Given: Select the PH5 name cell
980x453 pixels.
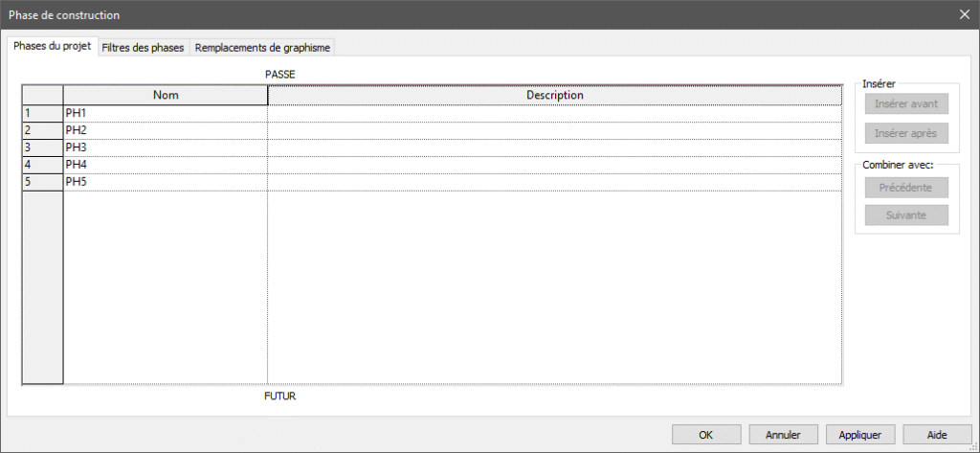Looking at the screenshot, I should pos(165,182).
